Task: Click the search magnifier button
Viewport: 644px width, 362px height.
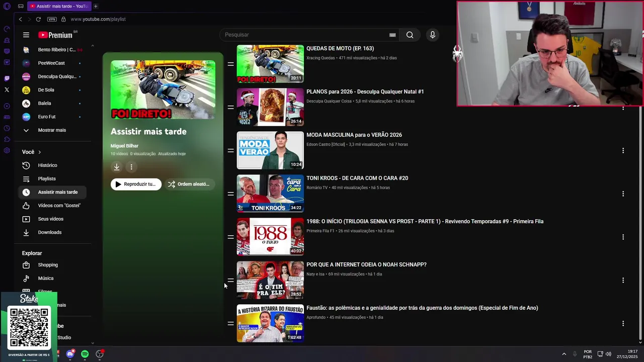Action: tap(410, 35)
